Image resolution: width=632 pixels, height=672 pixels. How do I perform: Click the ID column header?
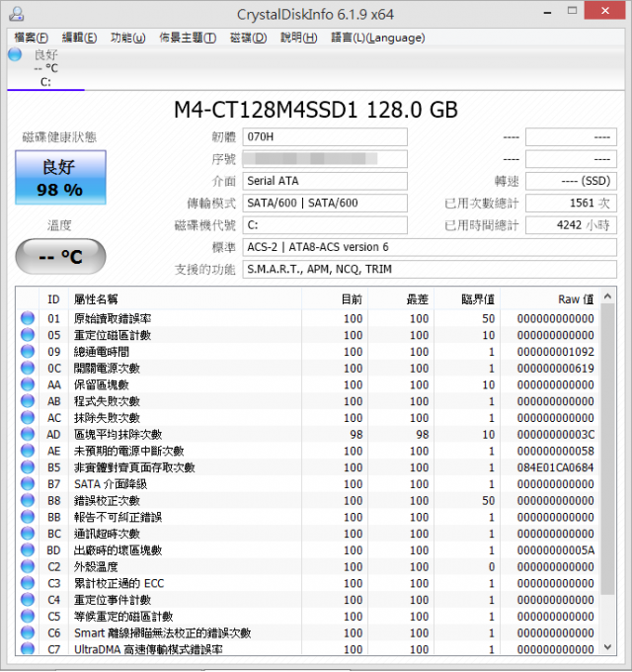53,299
